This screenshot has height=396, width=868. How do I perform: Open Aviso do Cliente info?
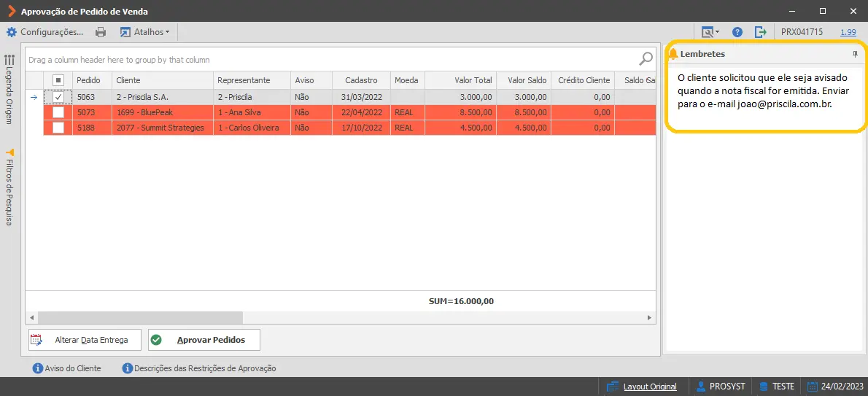[67, 368]
